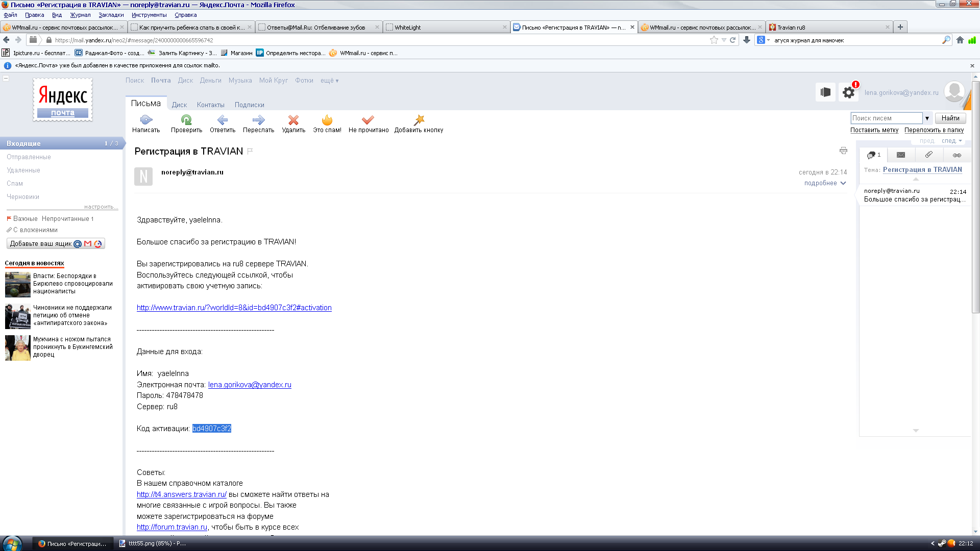980x551 pixels.
Task: Click the Проверить refresh mail icon
Action: point(186,120)
